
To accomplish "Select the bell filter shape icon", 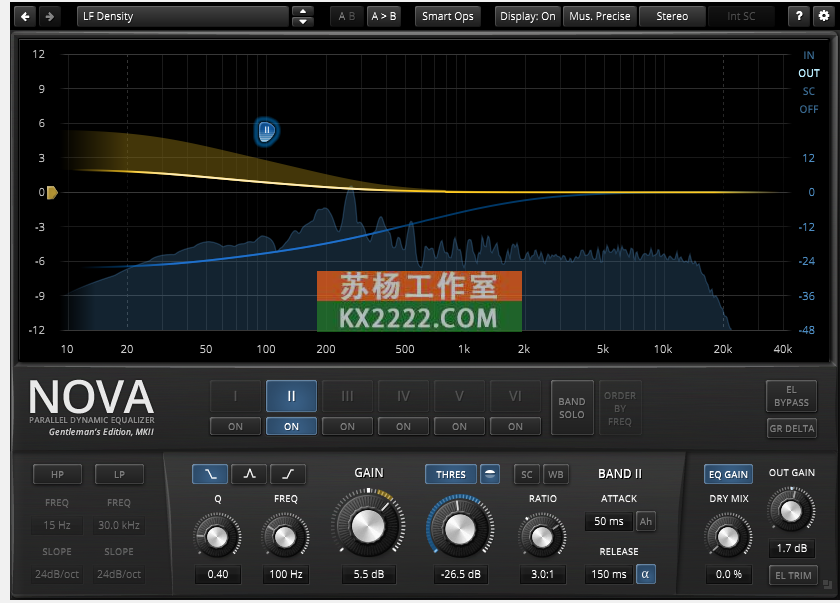I will pos(249,474).
